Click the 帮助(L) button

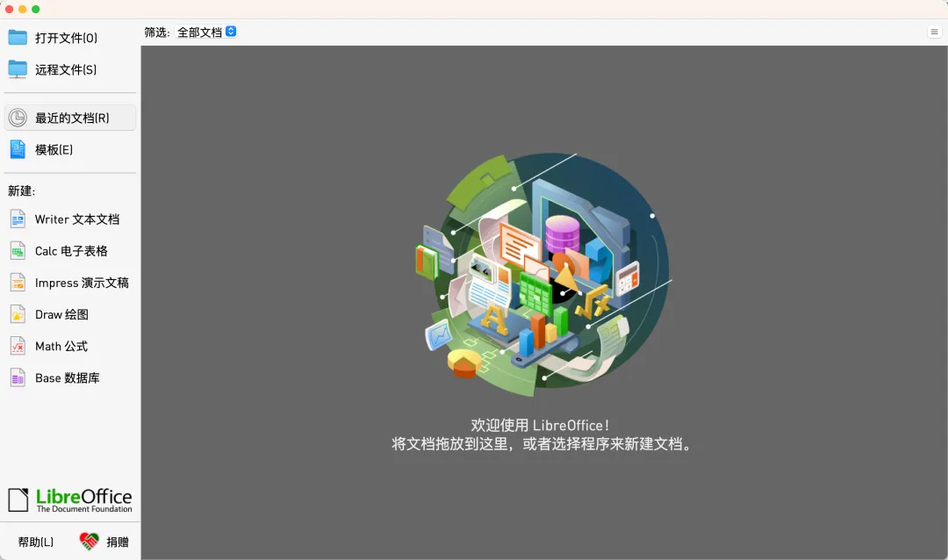[x=36, y=542]
